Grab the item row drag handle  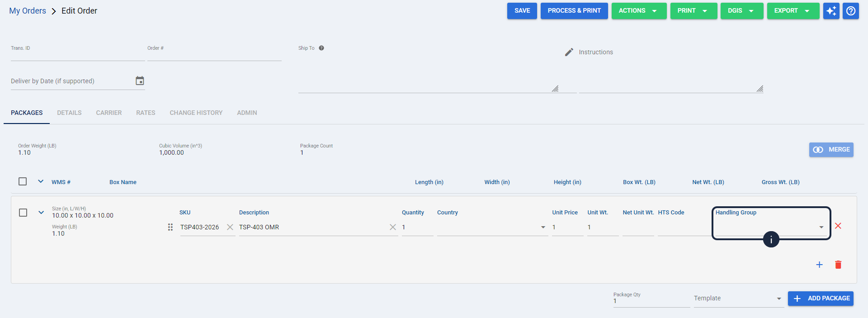170,227
